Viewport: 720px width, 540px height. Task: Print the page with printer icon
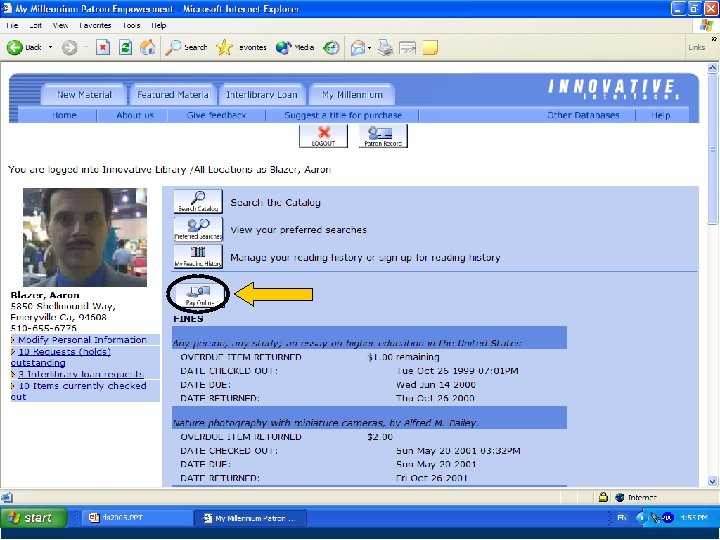tap(385, 47)
